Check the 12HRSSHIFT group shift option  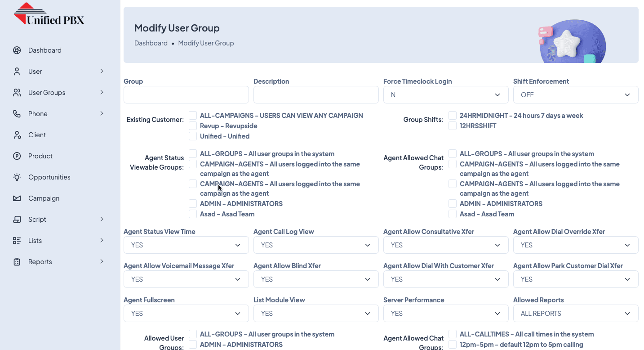click(453, 126)
